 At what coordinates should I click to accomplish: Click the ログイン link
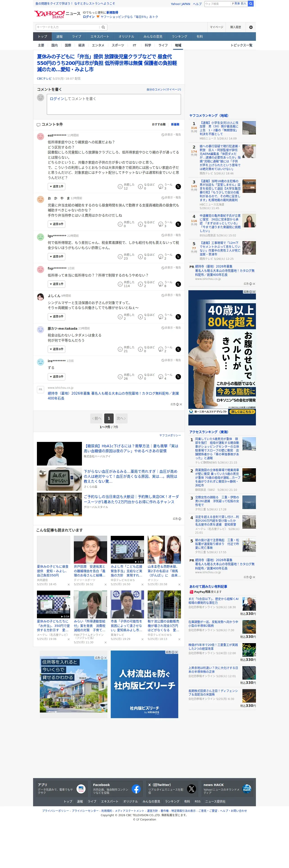(x=88, y=17)
